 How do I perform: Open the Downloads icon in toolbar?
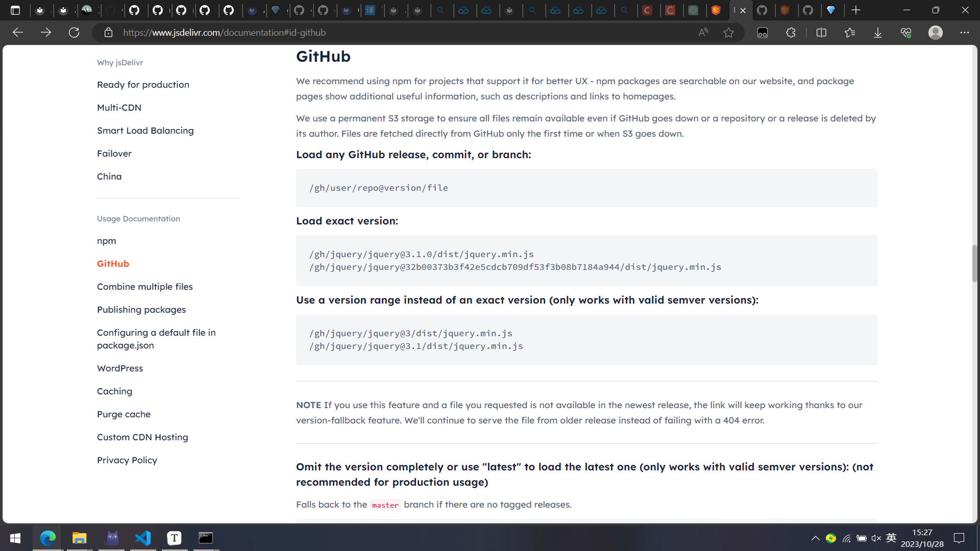click(877, 33)
